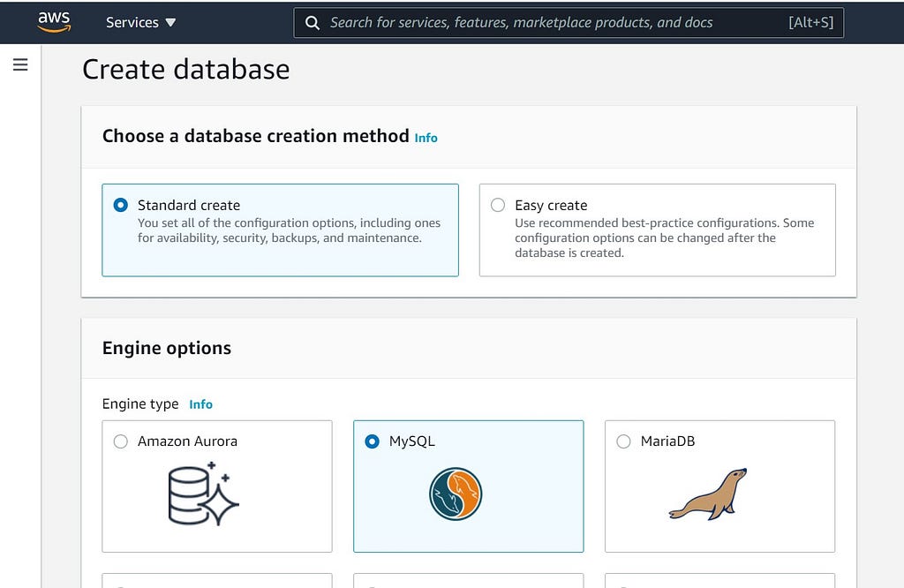Image resolution: width=904 pixels, height=588 pixels.
Task: Focus the services search field
Action: pos(569,22)
